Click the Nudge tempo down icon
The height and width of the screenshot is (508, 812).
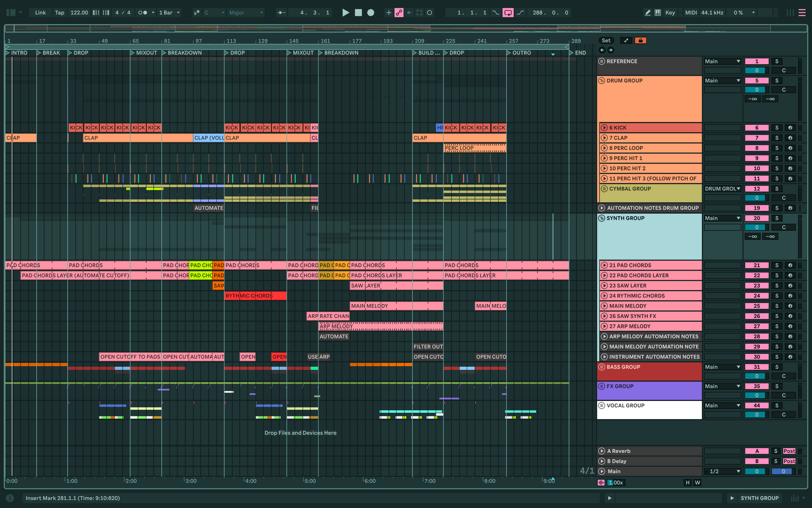96,13
